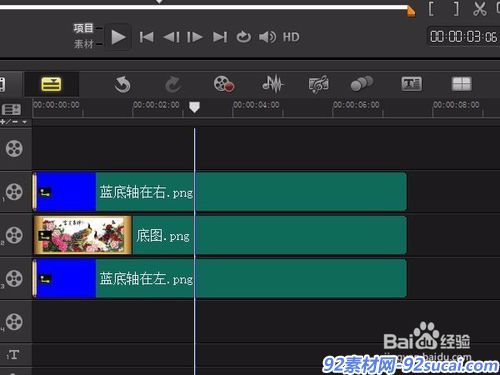Click the Play button
The image size is (500, 375).
[118, 37]
